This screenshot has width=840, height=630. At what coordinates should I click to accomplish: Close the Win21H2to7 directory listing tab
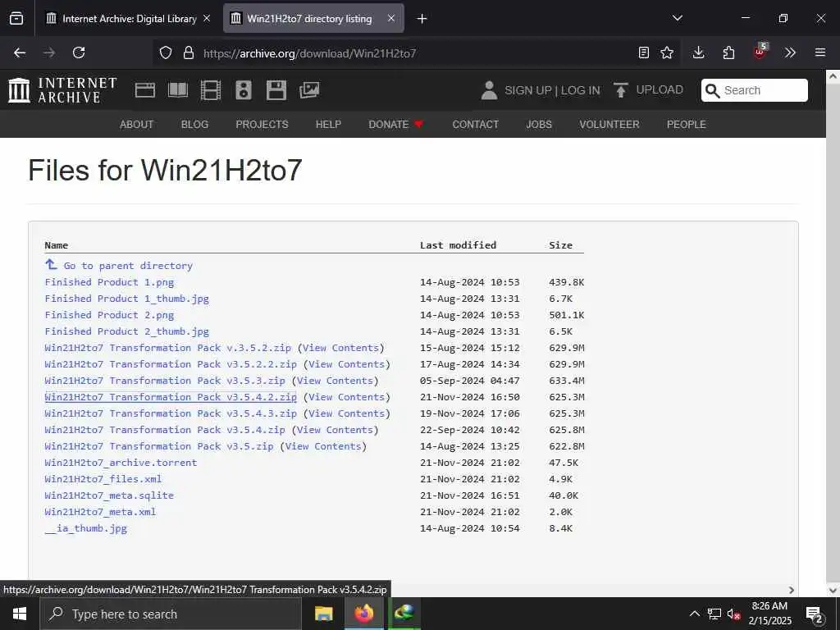(x=391, y=18)
